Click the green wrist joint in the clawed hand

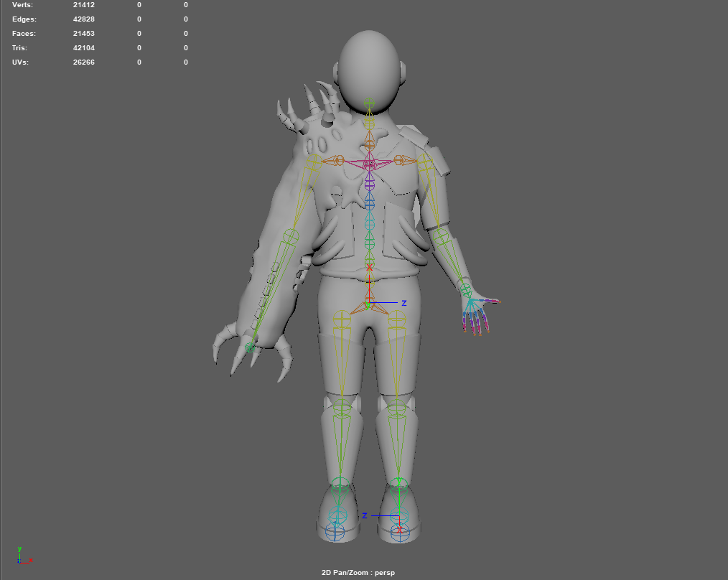click(250, 347)
